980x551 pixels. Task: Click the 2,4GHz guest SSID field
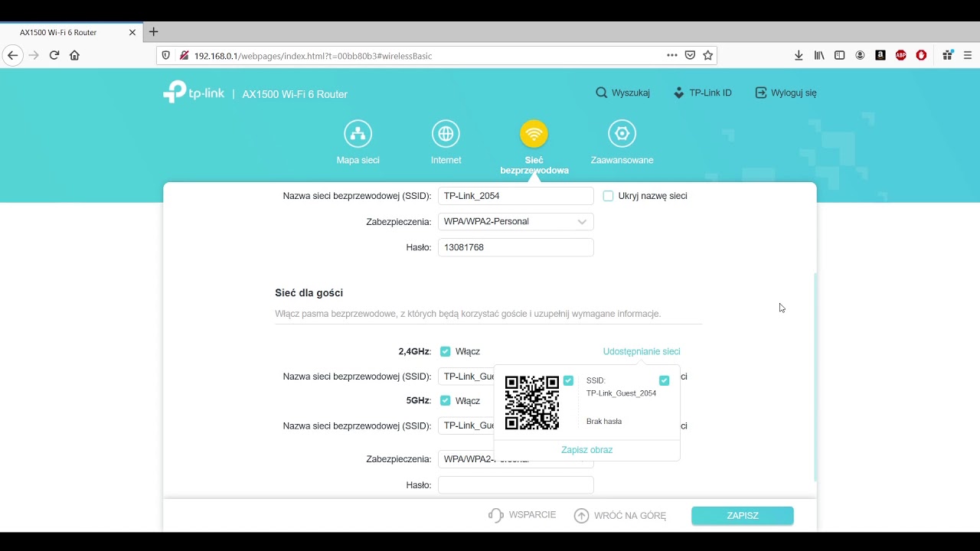click(x=466, y=377)
